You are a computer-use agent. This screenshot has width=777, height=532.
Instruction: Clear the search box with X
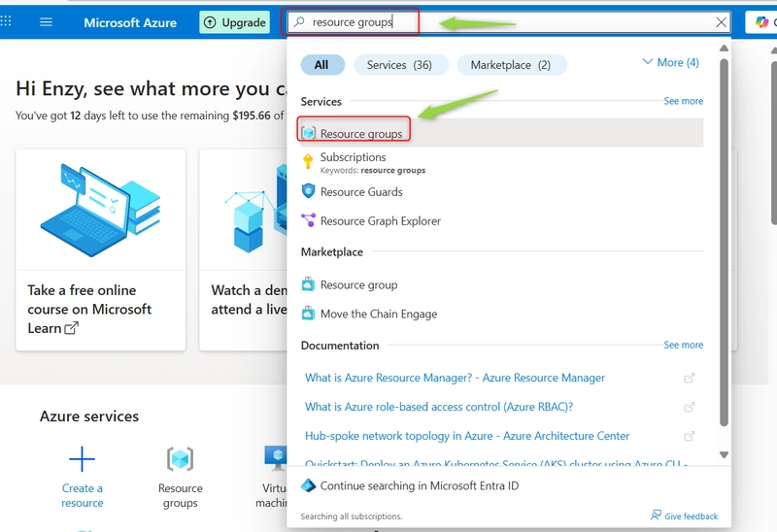coord(721,22)
